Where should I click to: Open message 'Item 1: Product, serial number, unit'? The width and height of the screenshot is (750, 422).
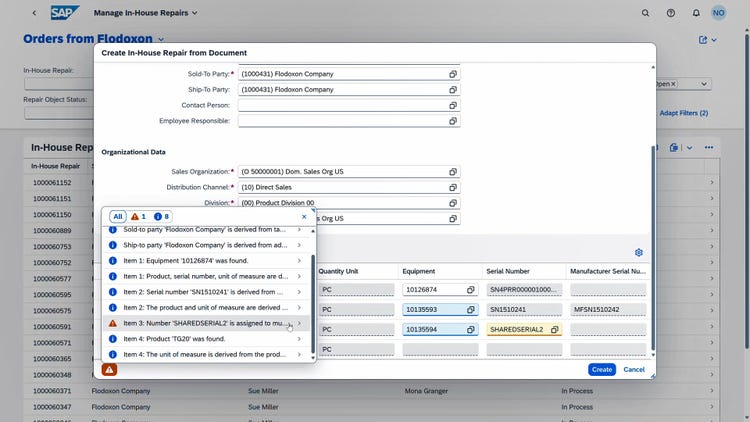pyautogui.click(x=206, y=276)
